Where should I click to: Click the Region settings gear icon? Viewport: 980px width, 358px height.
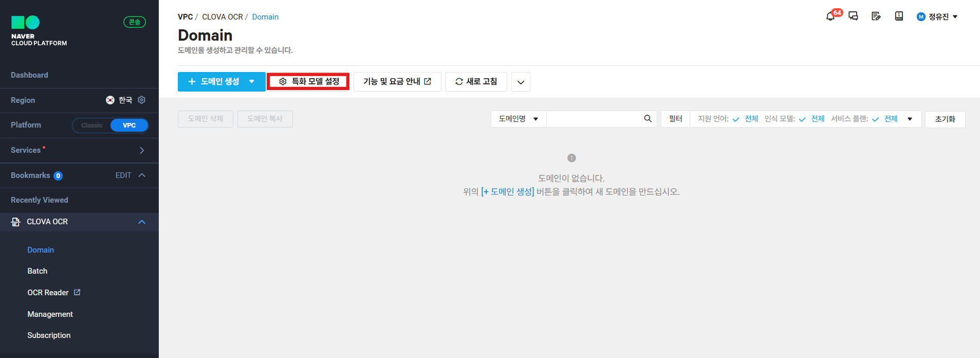(142, 100)
